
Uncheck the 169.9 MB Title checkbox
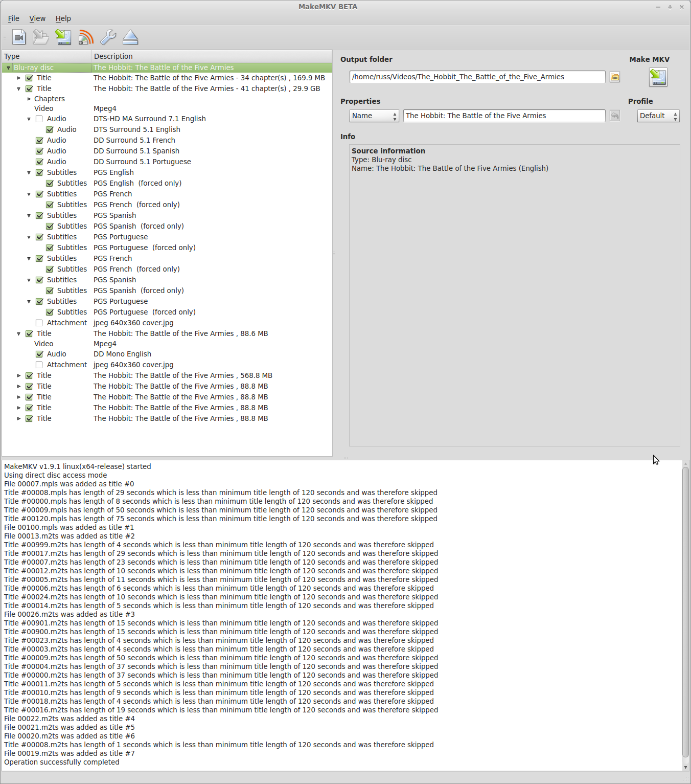29,78
